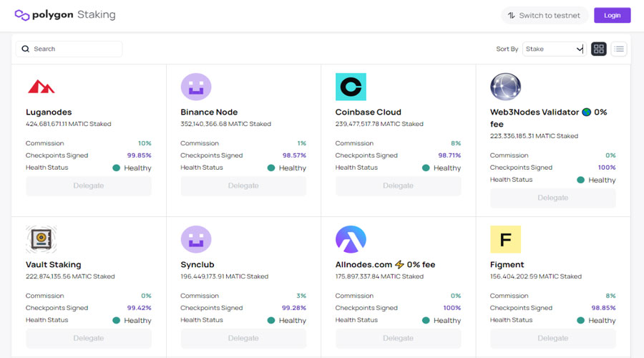
Task: Select 156,404,202.59 MATIC Staked text
Action: pos(536,276)
